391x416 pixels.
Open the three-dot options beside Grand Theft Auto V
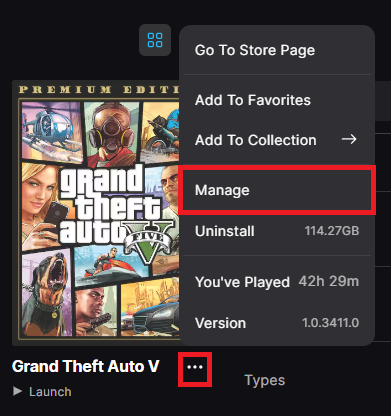195,367
